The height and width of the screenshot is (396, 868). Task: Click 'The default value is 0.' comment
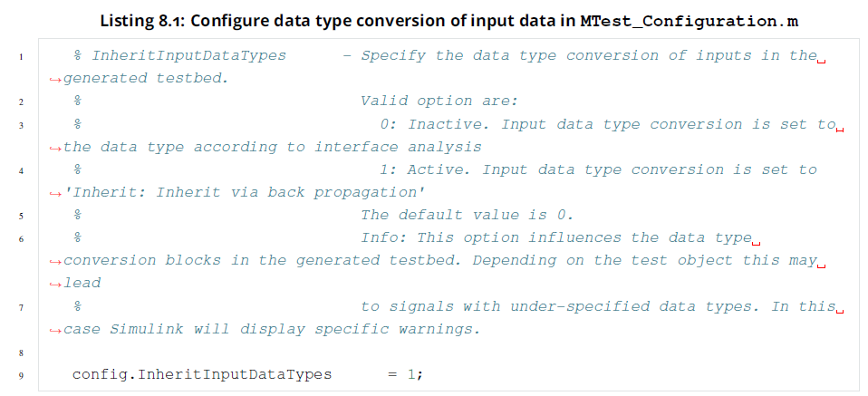click(x=467, y=215)
